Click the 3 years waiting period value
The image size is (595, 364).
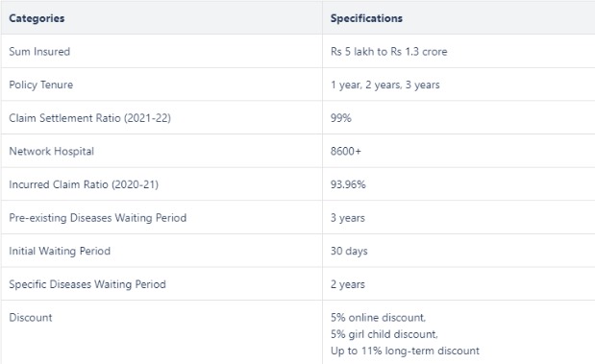tap(348, 218)
